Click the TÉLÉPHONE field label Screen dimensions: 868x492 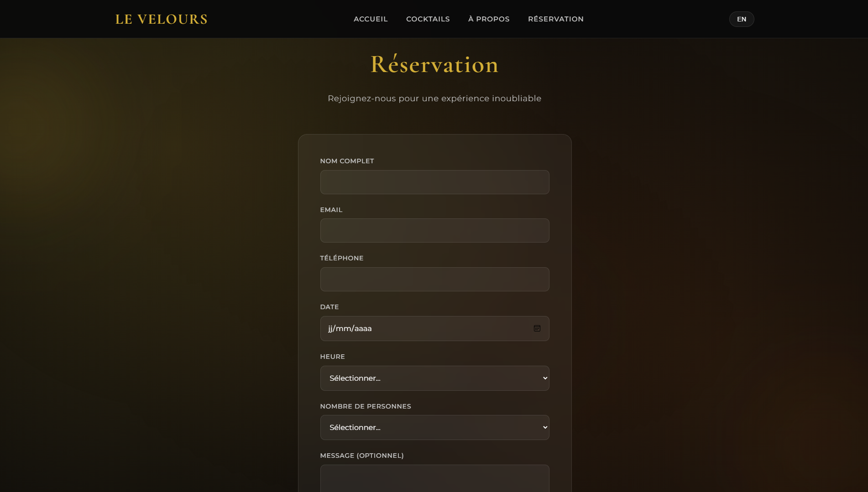(x=341, y=258)
